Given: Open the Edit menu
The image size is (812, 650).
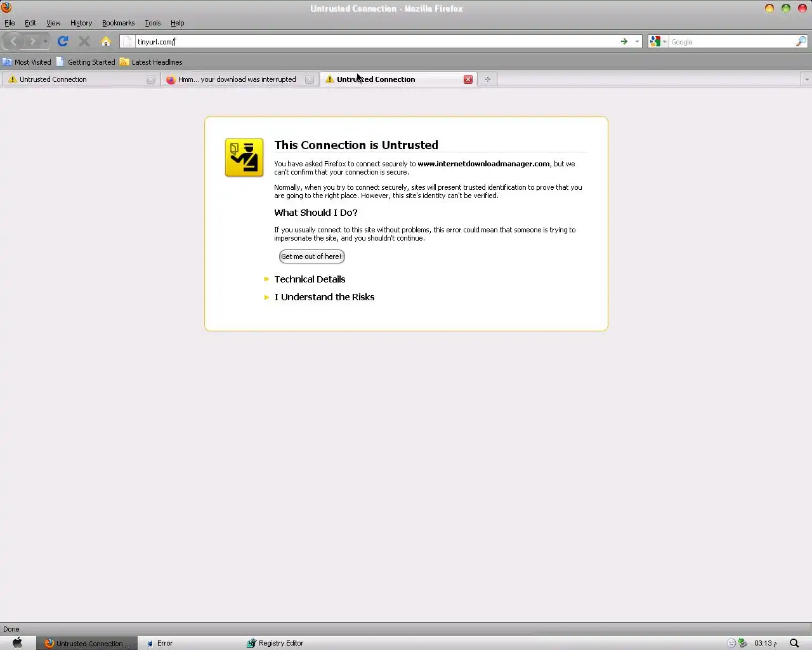Looking at the screenshot, I should coord(30,23).
